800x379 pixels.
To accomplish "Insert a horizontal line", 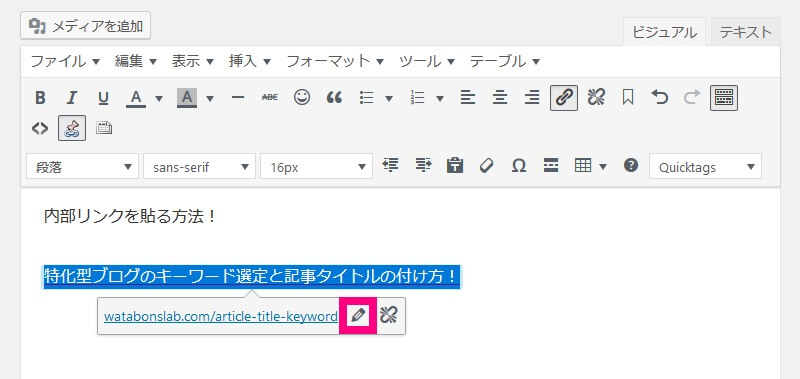I will 238,97.
